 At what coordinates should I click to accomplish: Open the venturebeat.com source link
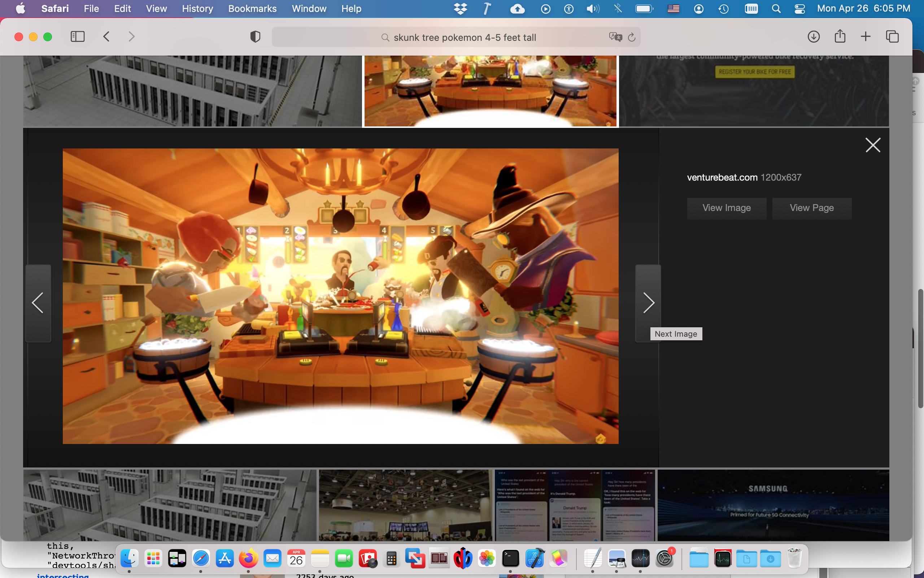pos(722,177)
